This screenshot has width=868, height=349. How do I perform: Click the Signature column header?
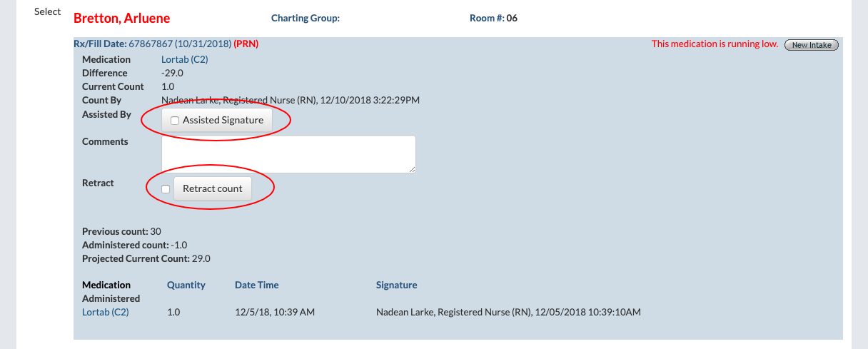[396, 285]
